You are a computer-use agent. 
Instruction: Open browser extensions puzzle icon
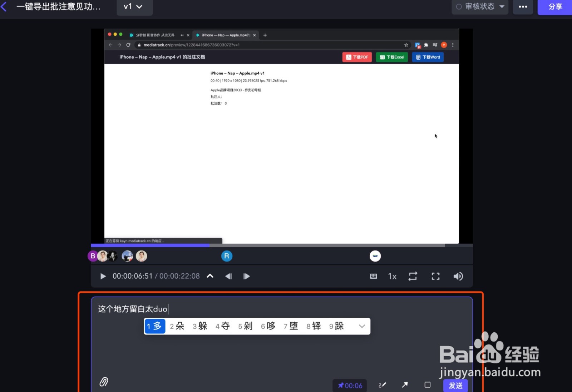click(426, 45)
